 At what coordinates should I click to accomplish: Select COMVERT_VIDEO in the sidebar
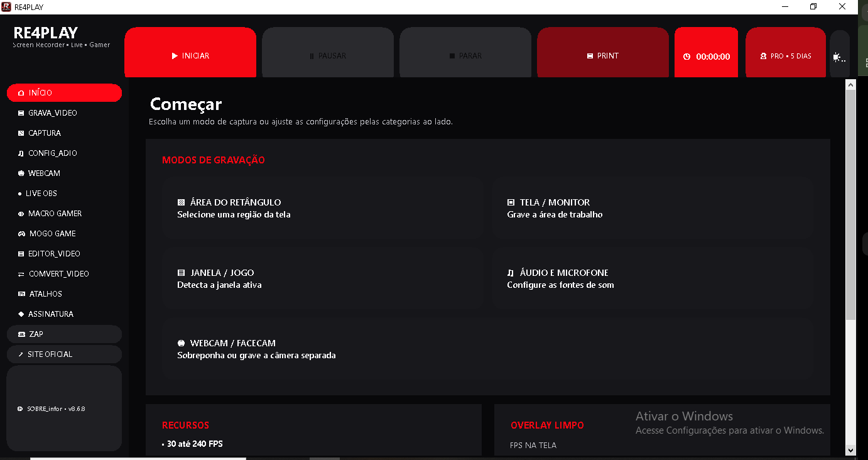64,274
